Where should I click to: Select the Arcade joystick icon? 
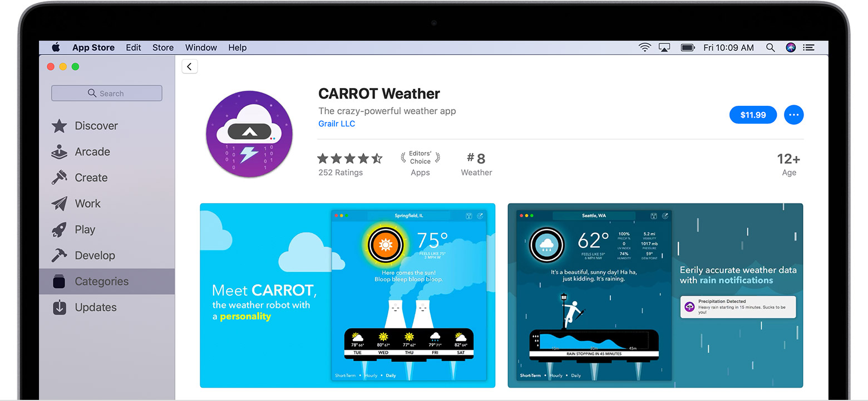pos(60,151)
